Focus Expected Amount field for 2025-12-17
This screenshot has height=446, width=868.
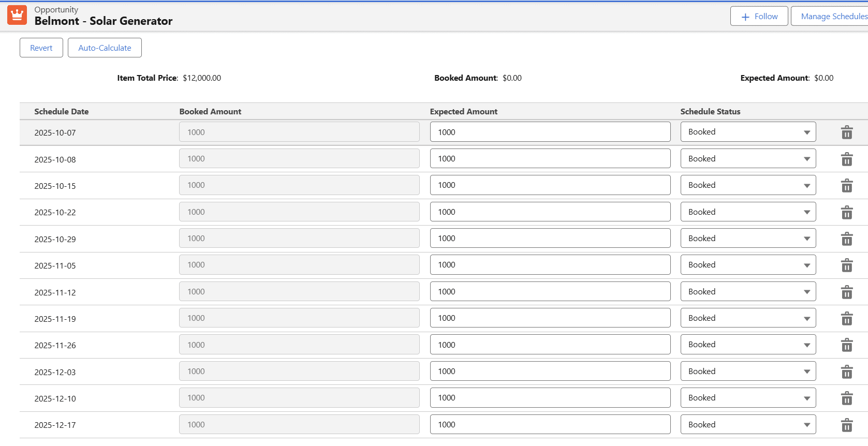coord(550,425)
